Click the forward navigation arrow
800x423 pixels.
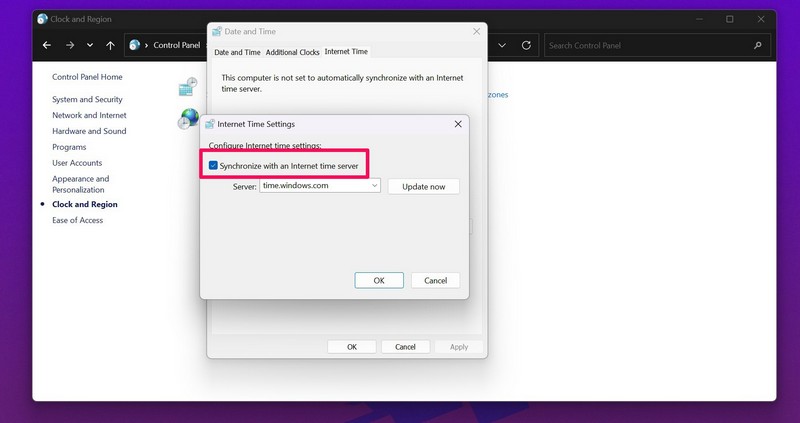[69, 45]
